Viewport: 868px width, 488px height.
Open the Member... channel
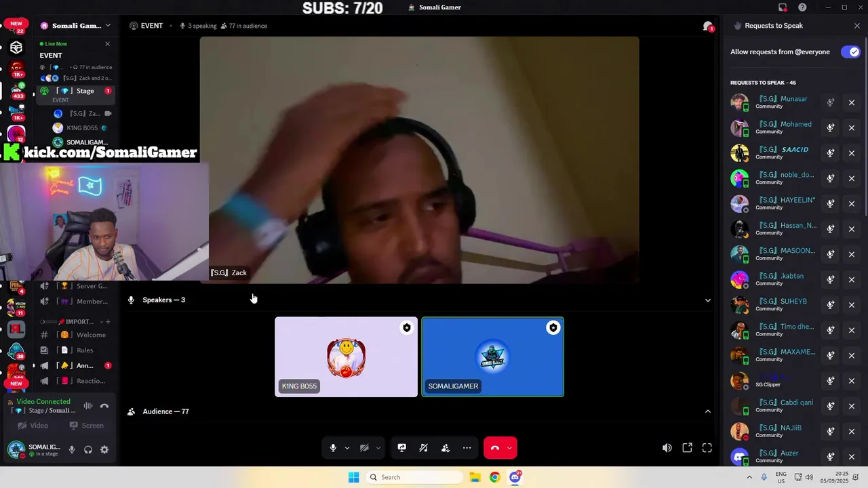click(75, 302)
